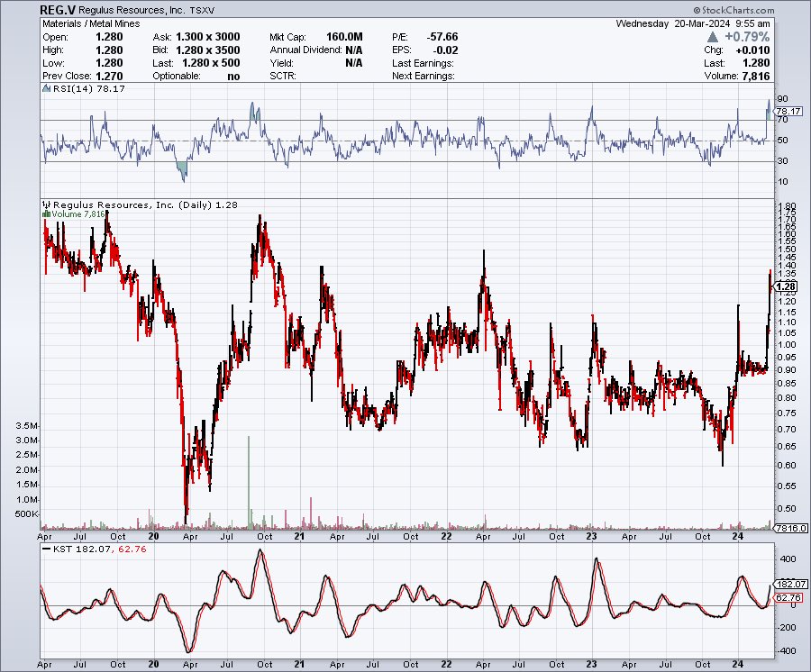Click the TSXV exchange label
This screenshot has width=811, height=672.
point(202,10)
